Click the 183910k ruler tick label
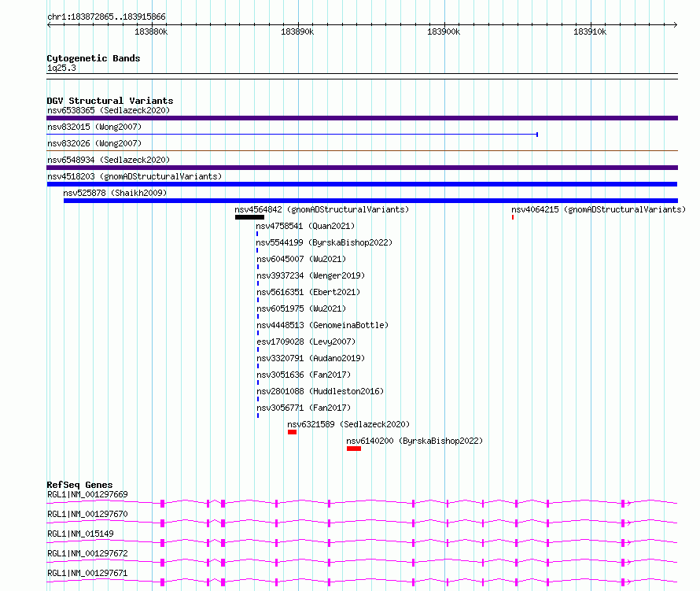Image resolution: width=700 pixels, height=591 pixels. 590,31
